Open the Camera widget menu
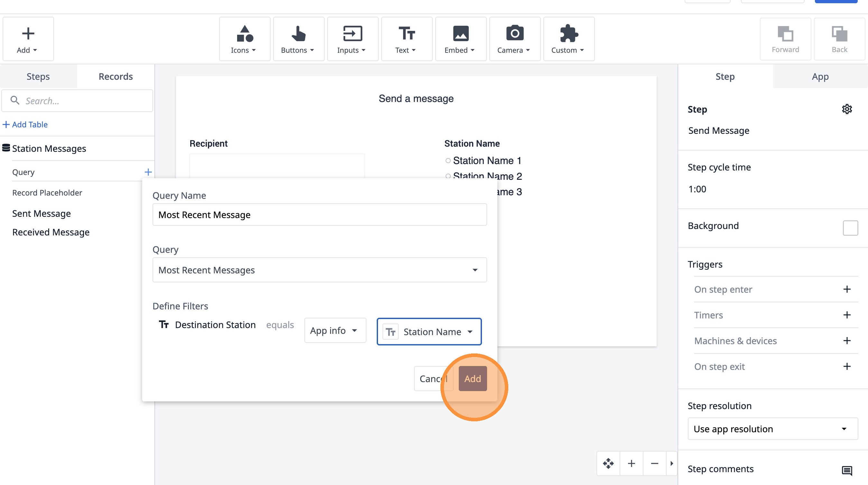868x485 pixels. coord(514,39)
